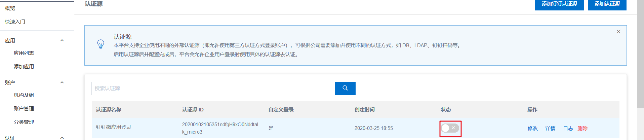Collapse the 账户 sidebar section
644x140 pixels.
(x=62, y=82)
